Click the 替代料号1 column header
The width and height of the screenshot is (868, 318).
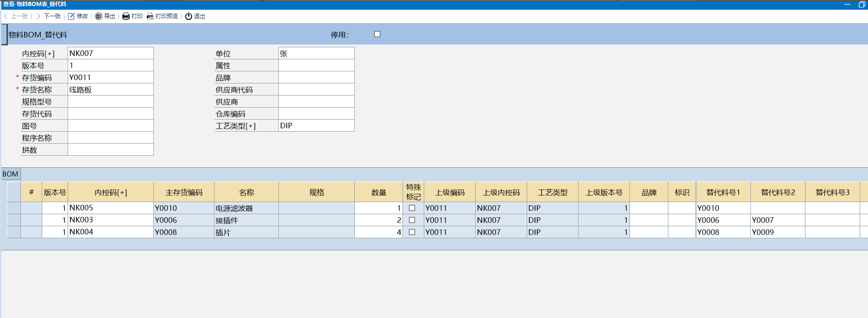pos(723,192)
